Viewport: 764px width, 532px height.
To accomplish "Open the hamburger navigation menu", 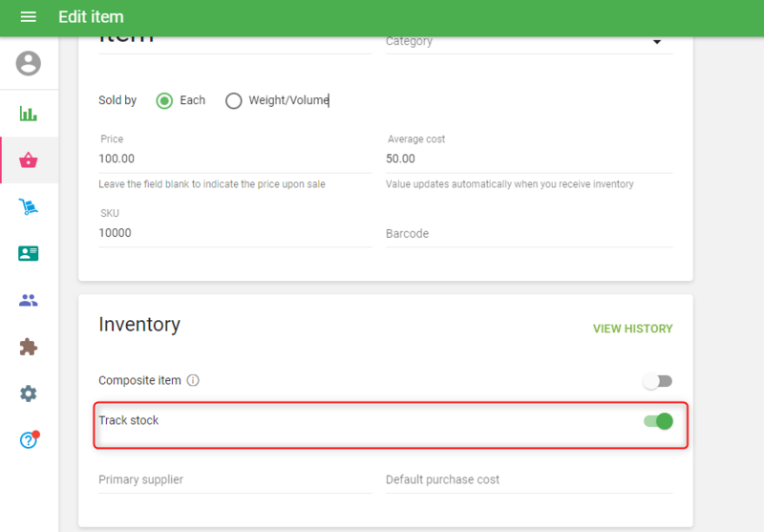I will pyautogui.click(x=28, y=17).
